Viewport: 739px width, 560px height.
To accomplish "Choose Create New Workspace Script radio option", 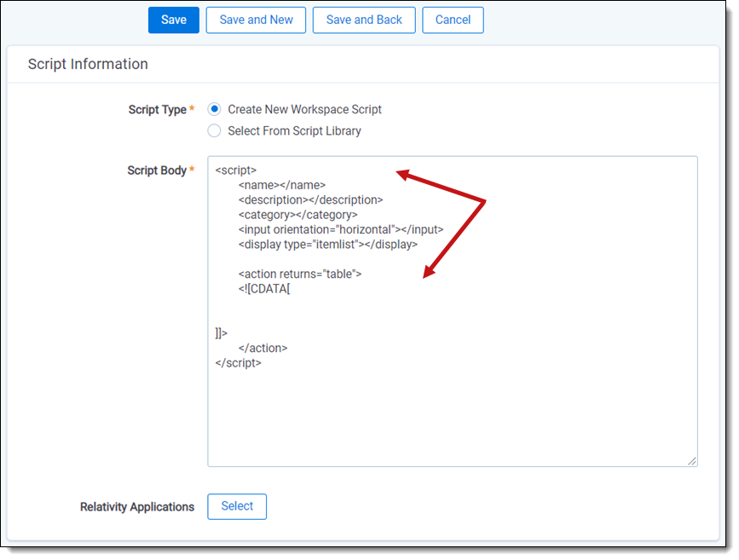I will pos(215,109).
